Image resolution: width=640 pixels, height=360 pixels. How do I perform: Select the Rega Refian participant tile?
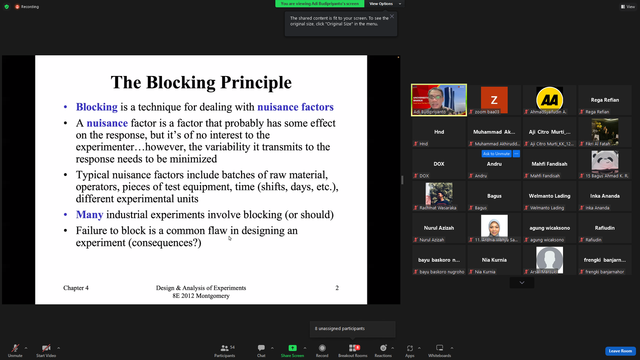pyautogui.click(x=604, y=100)
